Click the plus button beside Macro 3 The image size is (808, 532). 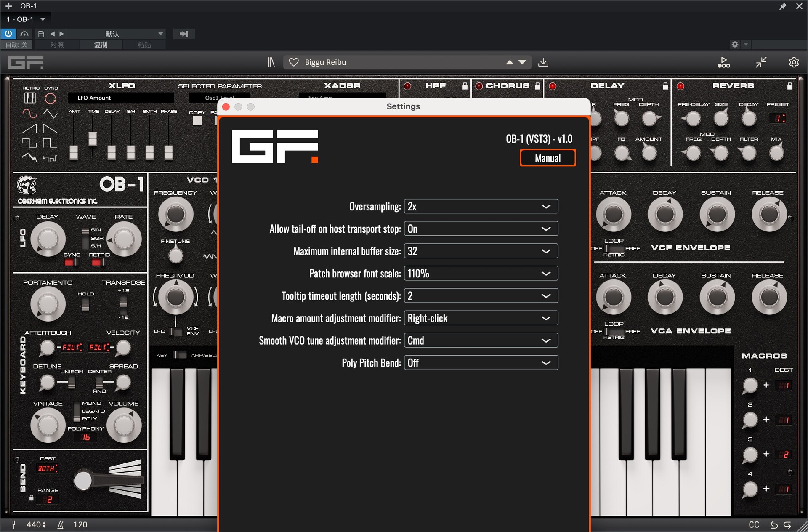coord(766,454)
